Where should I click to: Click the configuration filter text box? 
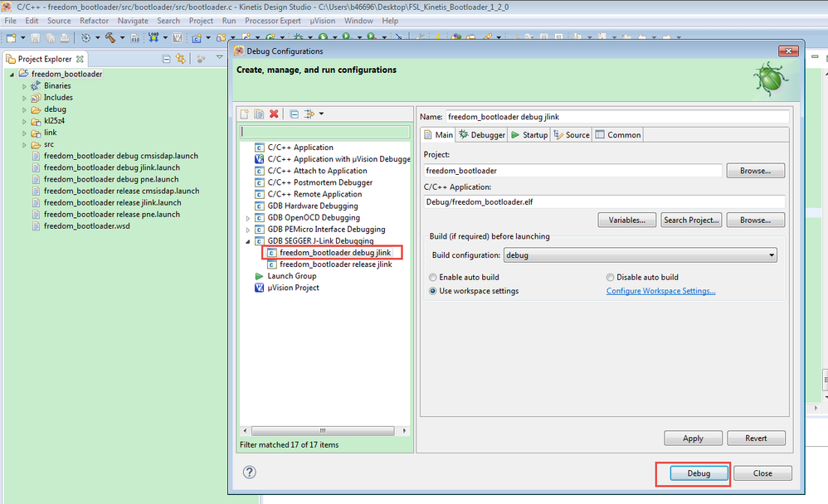coord(324,132)
